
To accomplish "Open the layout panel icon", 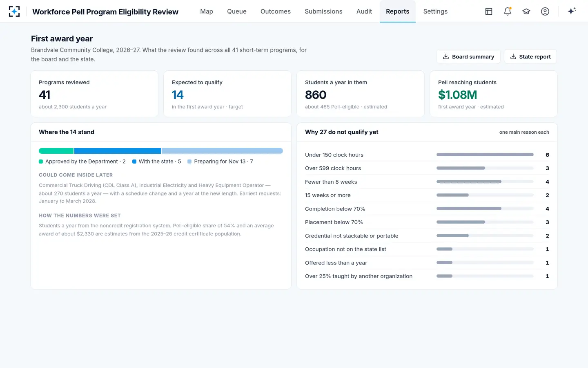I will pos(489,11).
